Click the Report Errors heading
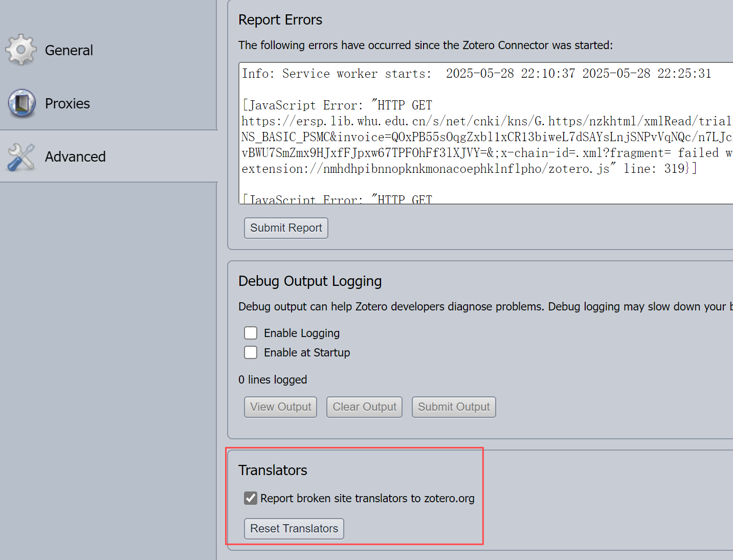This screenshot has width=733, height=560. (x=280, y=20)
